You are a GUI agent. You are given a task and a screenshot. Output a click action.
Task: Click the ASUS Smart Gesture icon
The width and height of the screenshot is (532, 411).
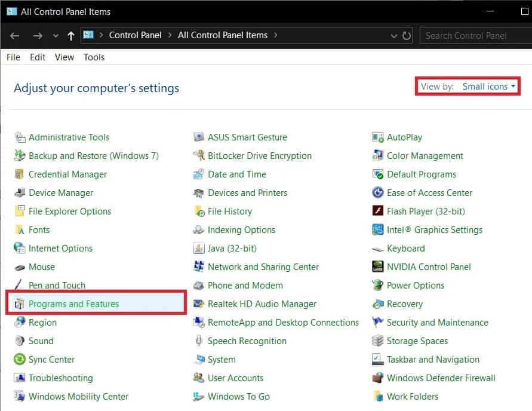tap(198, 137)
